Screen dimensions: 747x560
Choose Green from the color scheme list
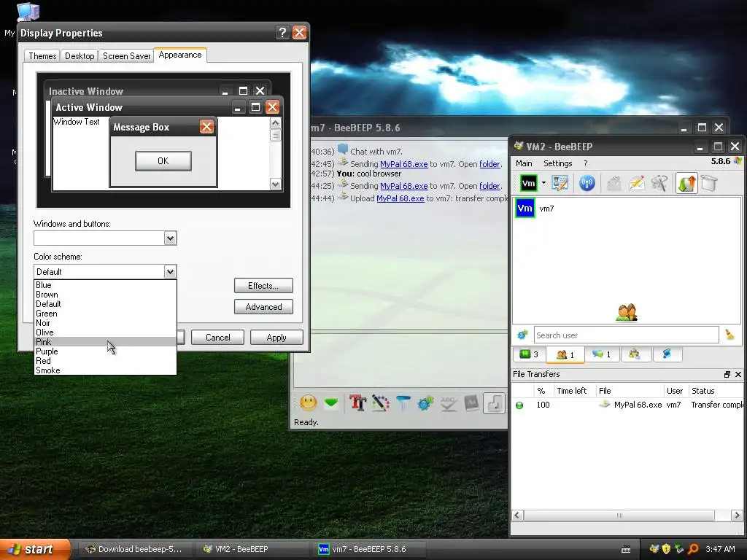pyautogui.click(x=105, y=314)
